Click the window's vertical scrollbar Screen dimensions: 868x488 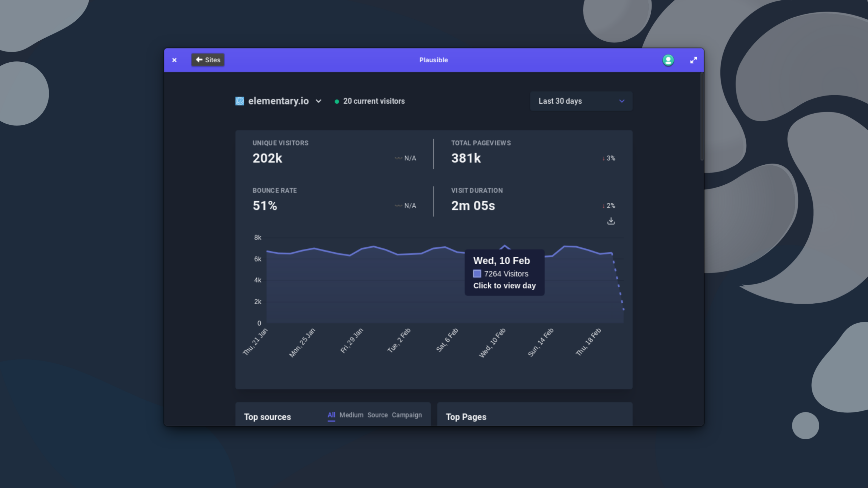[x=702, y=116]
